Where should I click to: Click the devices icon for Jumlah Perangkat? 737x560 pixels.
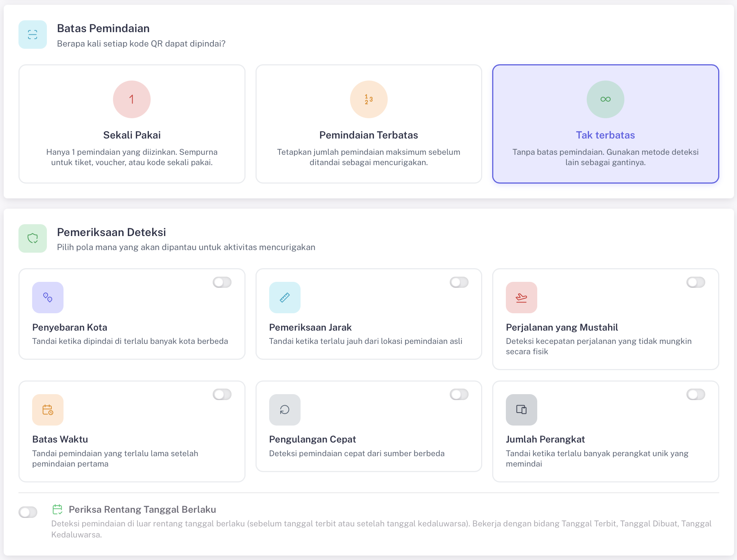[521, 410]
